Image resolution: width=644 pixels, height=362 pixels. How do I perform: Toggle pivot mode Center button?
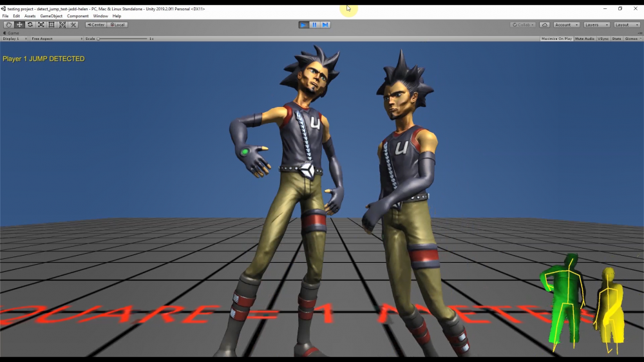tap(96, 24)
